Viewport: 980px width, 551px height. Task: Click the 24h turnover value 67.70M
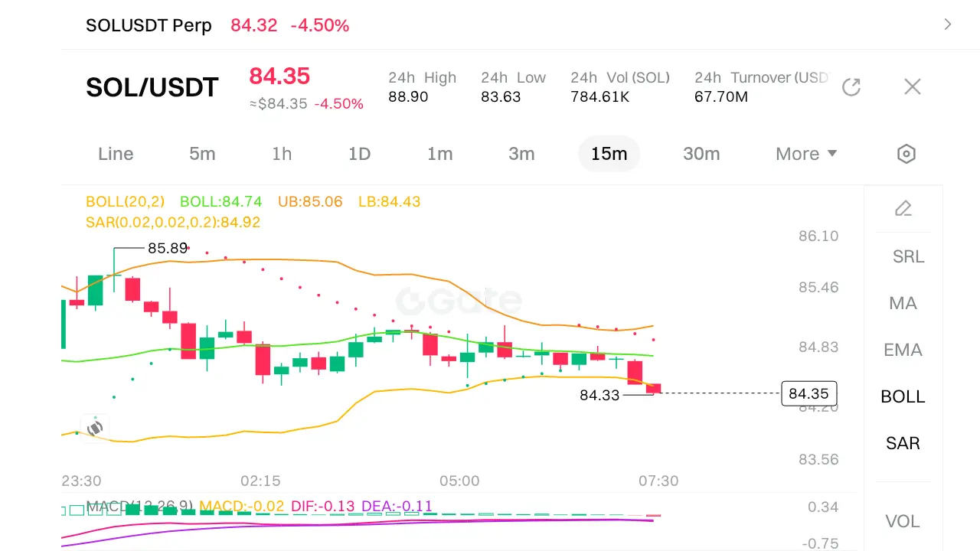(x=721, y=97)
